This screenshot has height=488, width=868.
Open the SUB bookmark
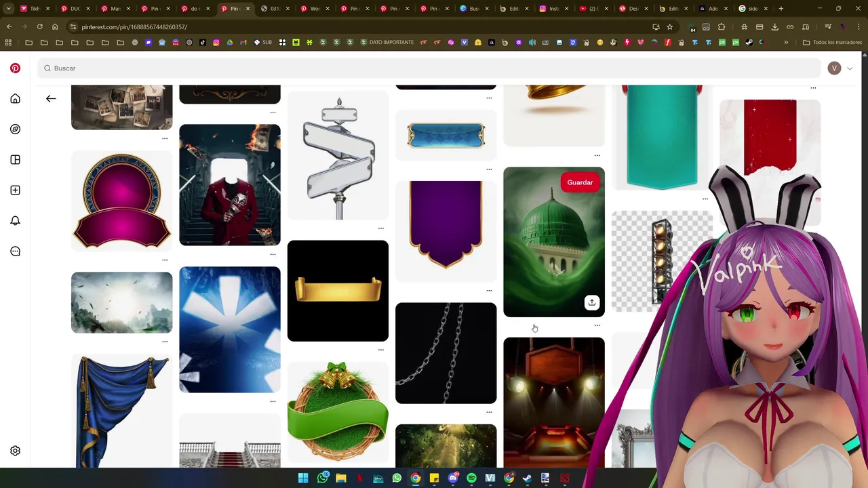263,42
